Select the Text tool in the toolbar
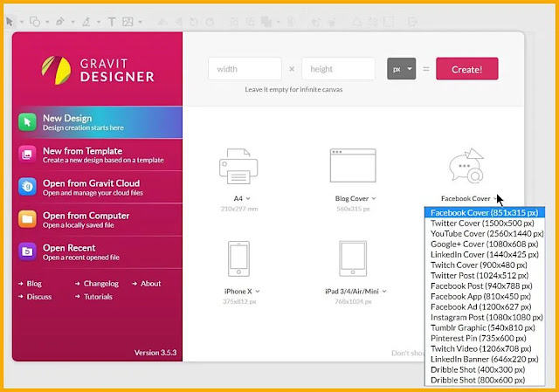This screenshot has height=392, width=559. (x=112, y=22)
